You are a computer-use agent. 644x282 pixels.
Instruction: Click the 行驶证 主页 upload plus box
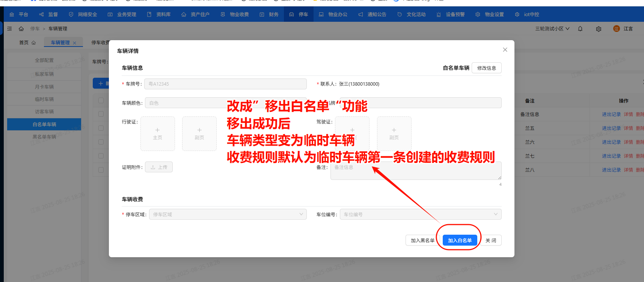tap(158, 134)
